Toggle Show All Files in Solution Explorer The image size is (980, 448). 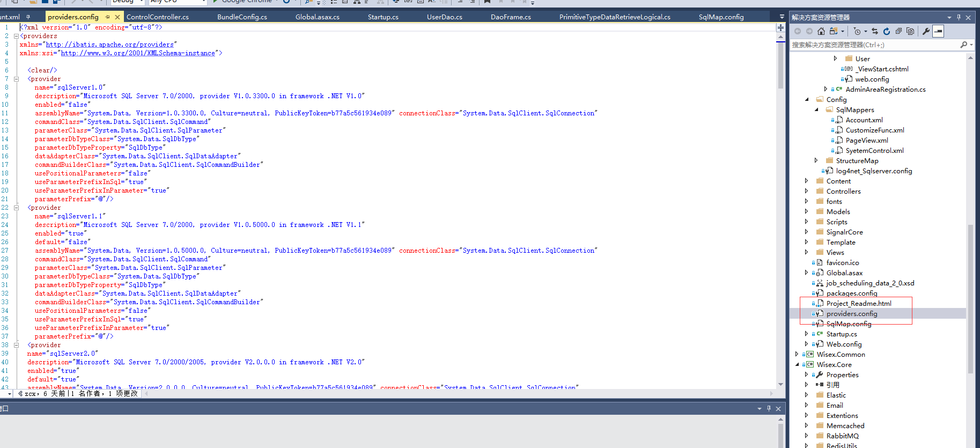910,31
